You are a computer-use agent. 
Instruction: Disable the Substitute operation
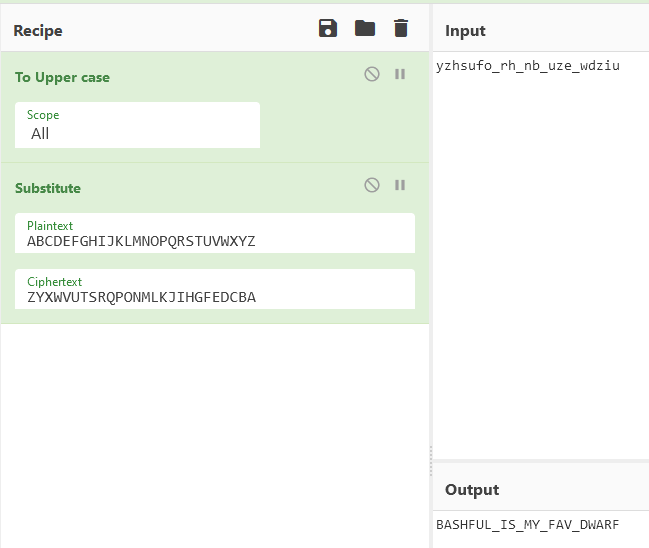[372, 185]
